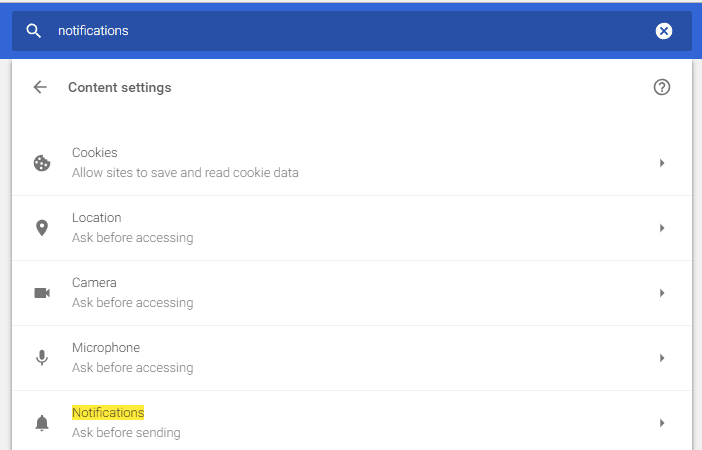Select the Microphone settings label

tap(106, 348)
